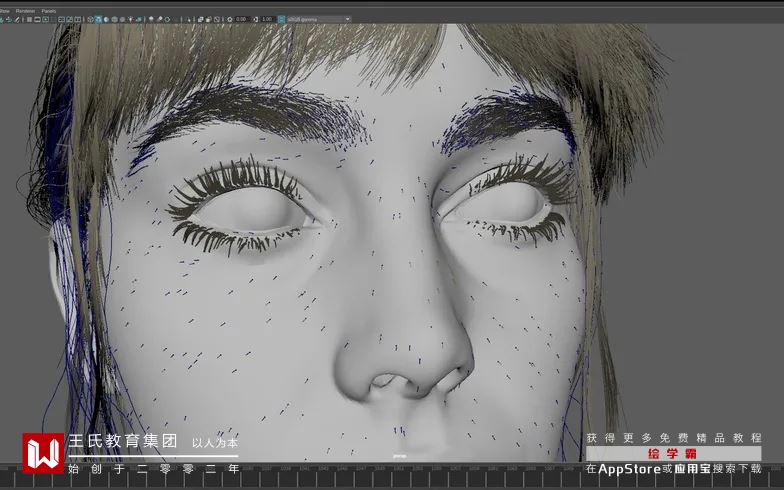The height and width of the screenshot is (490, 784).
Task: Click the exposure value field showing 0.00
Action: [x=241, y=20]
